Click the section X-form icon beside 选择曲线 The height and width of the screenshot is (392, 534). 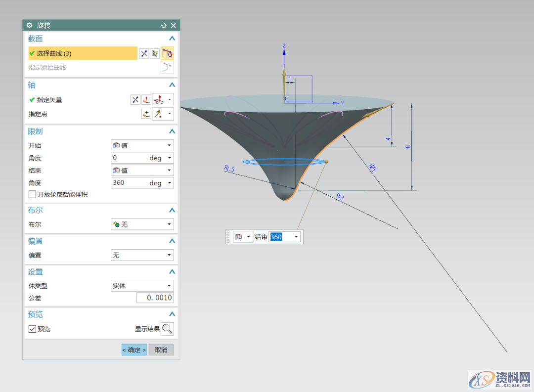(x=143, y=53)
